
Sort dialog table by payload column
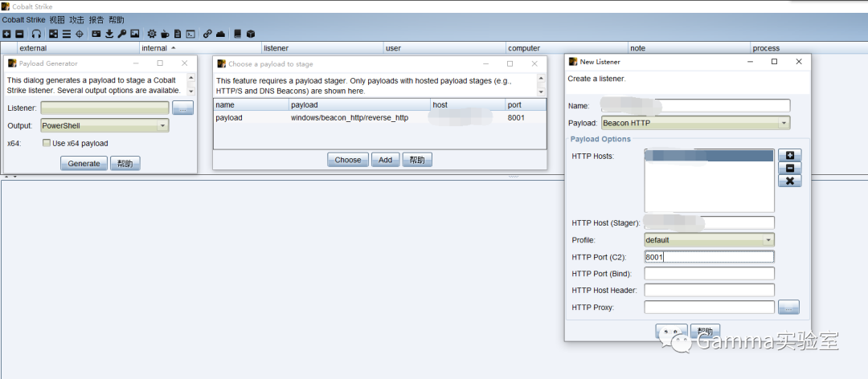pos(359,104)
